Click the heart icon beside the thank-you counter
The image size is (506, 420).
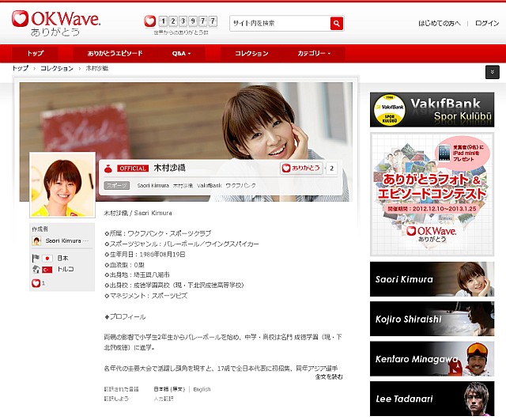tap(149, 21)
